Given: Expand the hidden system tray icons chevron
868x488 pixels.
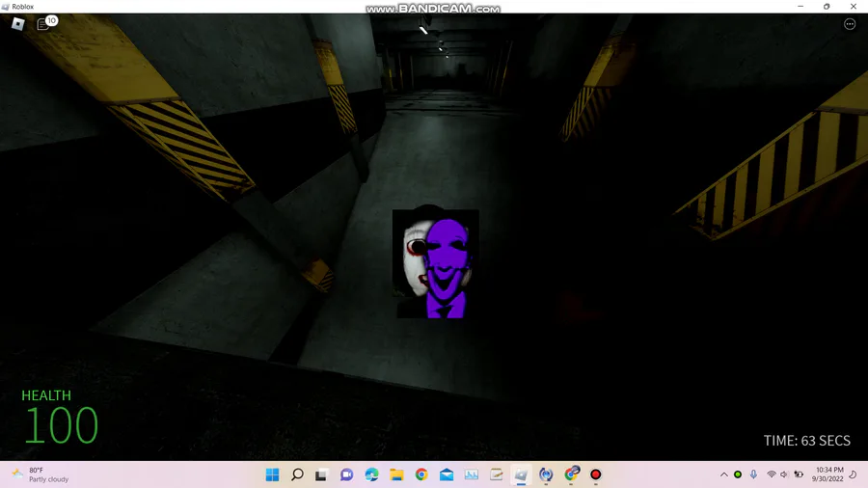Looking at the screenshot, I should [x=723, y=474].
